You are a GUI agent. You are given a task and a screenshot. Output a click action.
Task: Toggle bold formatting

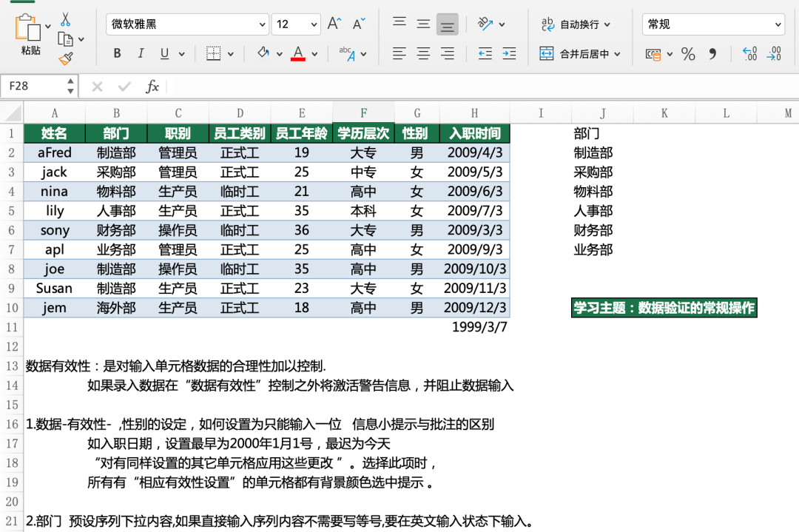pos(117,53)
